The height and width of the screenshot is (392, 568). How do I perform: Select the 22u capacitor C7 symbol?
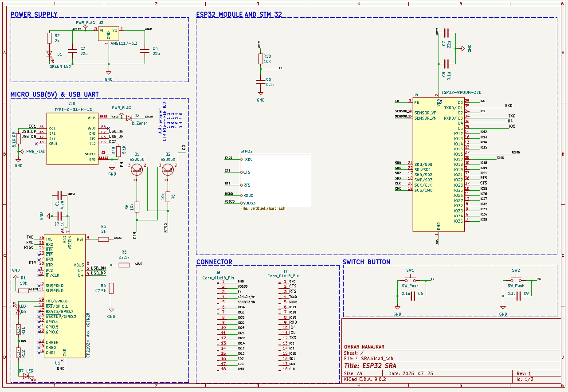447,32
